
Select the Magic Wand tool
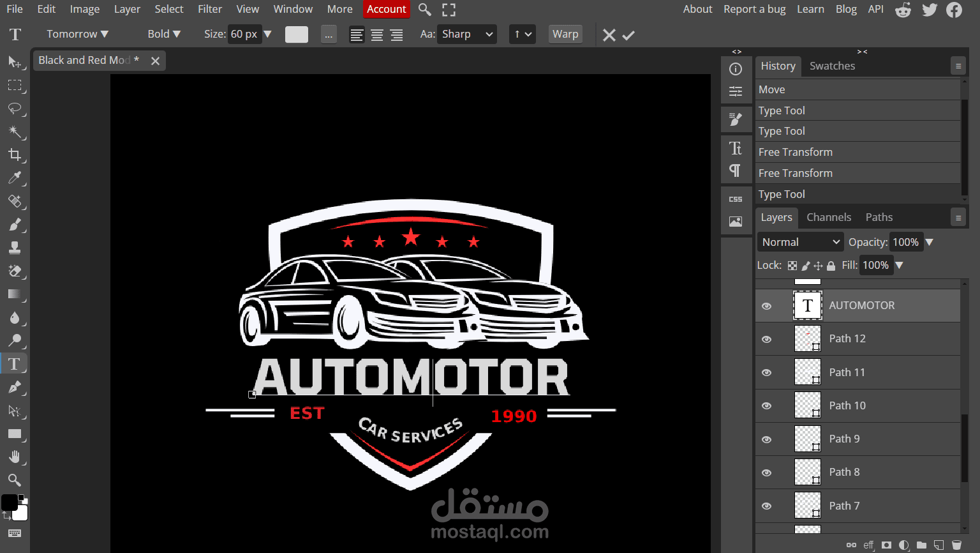tap(15, 132)
